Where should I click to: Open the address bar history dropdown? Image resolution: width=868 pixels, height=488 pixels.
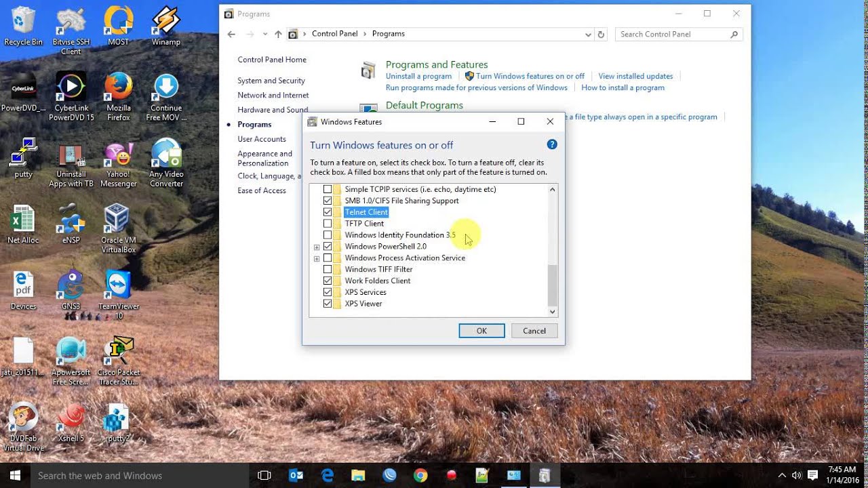[x=588, y=34]
